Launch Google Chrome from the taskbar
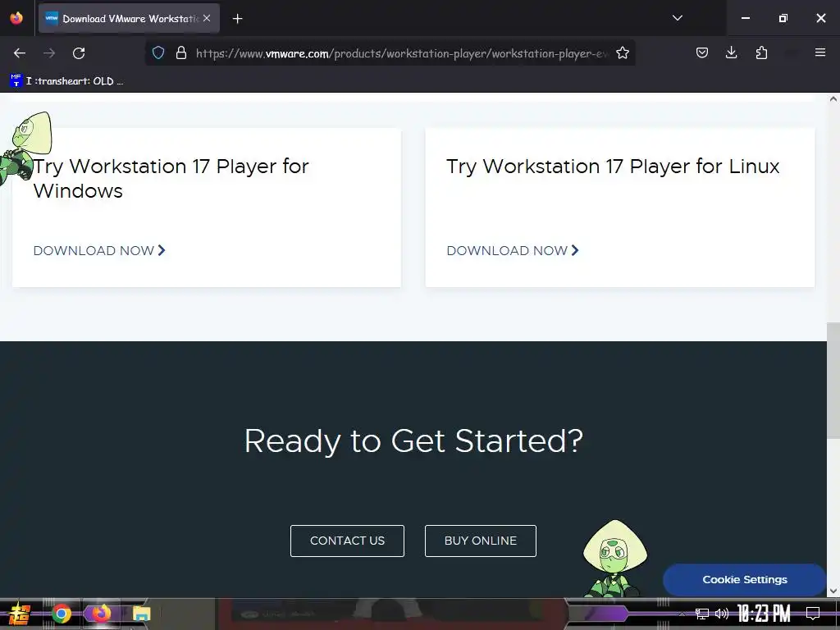840x630 pixels. (x=62, y=614)
